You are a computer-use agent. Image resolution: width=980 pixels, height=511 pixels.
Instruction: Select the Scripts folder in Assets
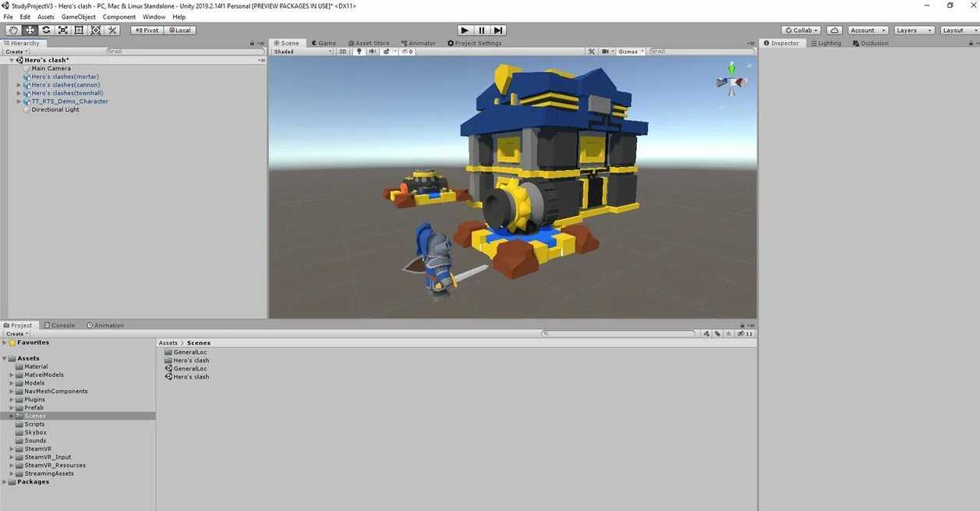point(34,424)
